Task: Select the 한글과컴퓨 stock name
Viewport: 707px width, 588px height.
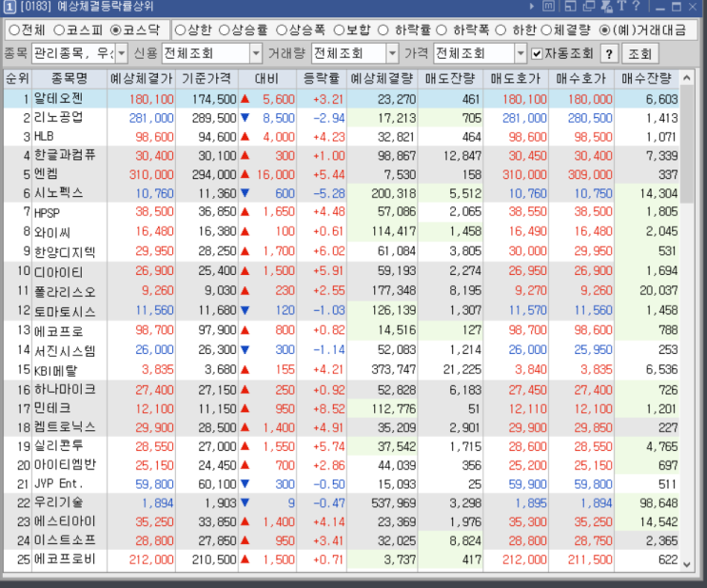Action: pyautogui.click(x=65, y=156)
